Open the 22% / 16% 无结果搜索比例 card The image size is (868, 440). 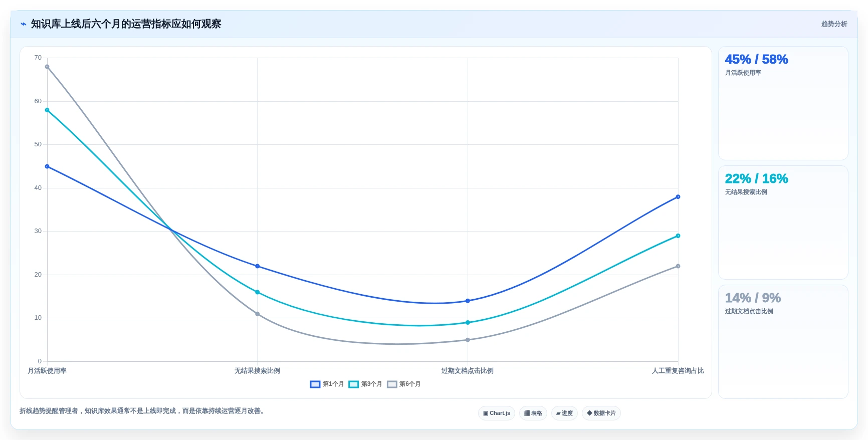[x=783, y=223]
